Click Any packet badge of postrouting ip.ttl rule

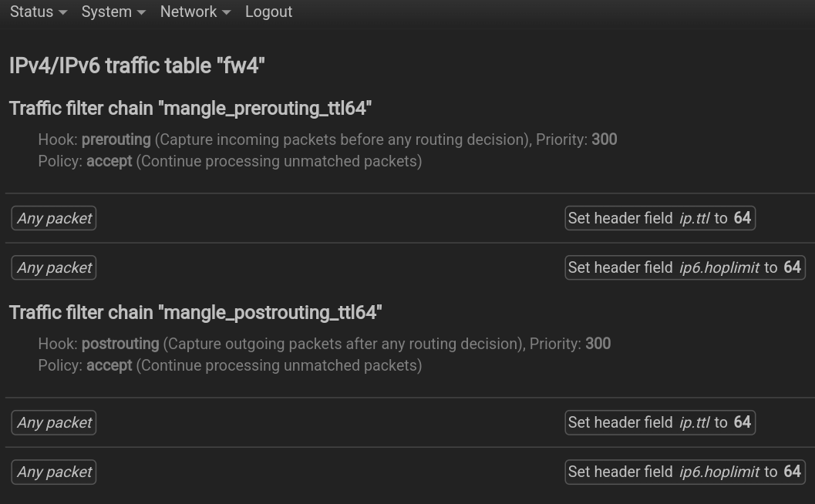tap(54, 422)
